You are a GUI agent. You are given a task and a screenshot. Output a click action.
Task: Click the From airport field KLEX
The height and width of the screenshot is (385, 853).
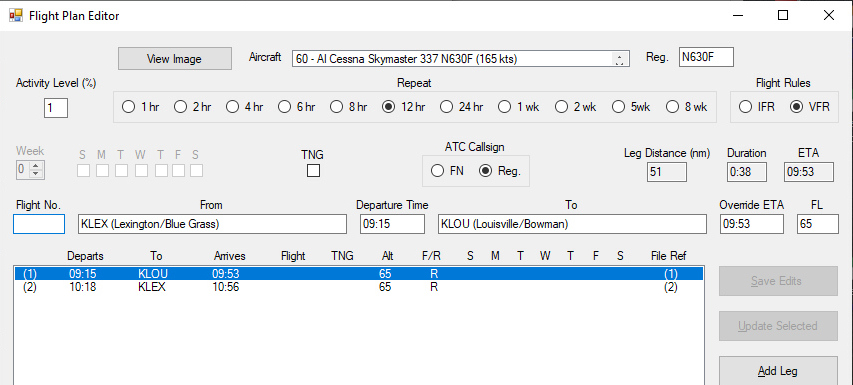[x=212, y=224]
